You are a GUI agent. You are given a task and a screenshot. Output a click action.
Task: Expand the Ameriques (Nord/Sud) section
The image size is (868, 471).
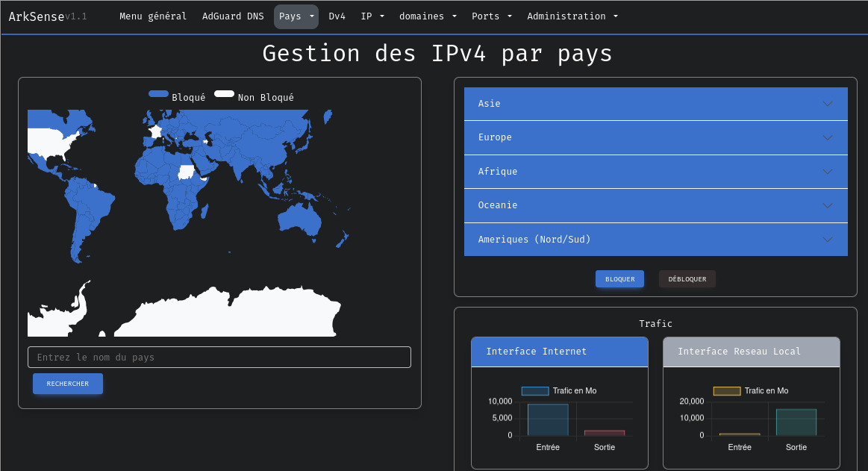point(655,240)
